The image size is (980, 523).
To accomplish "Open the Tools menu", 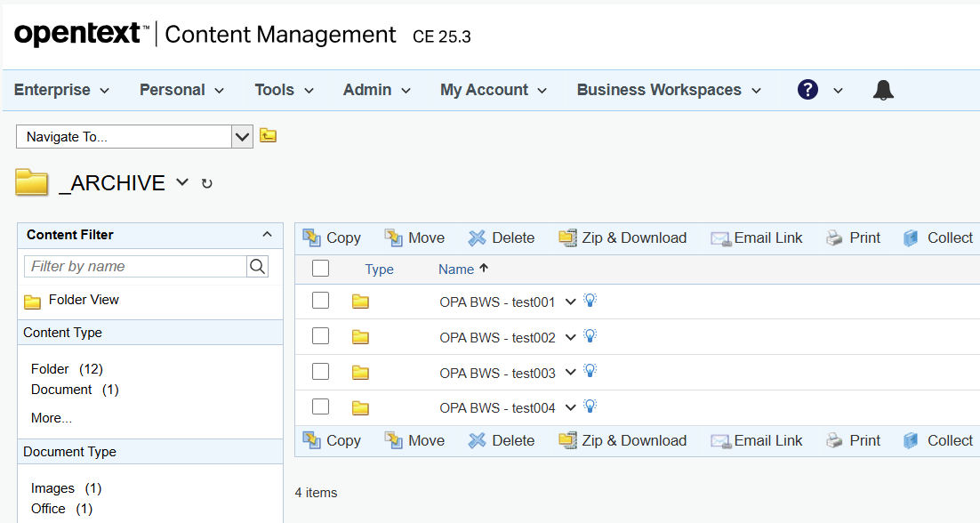I will [x=284, y=90].
